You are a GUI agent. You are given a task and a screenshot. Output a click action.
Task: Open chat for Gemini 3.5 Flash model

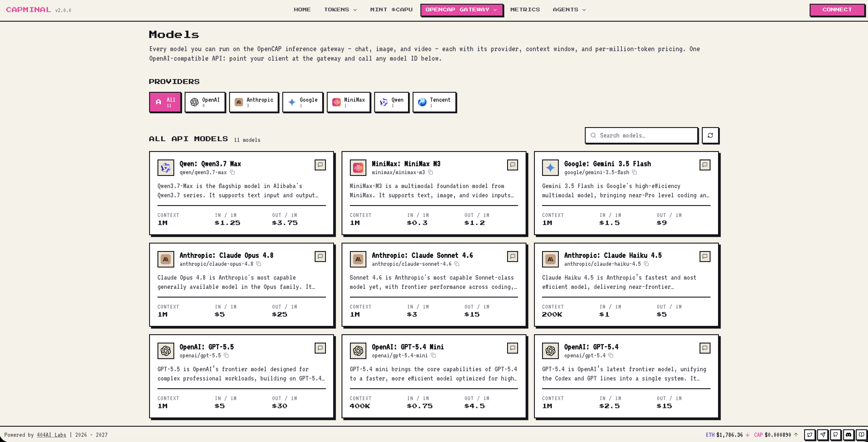(705, 165)
